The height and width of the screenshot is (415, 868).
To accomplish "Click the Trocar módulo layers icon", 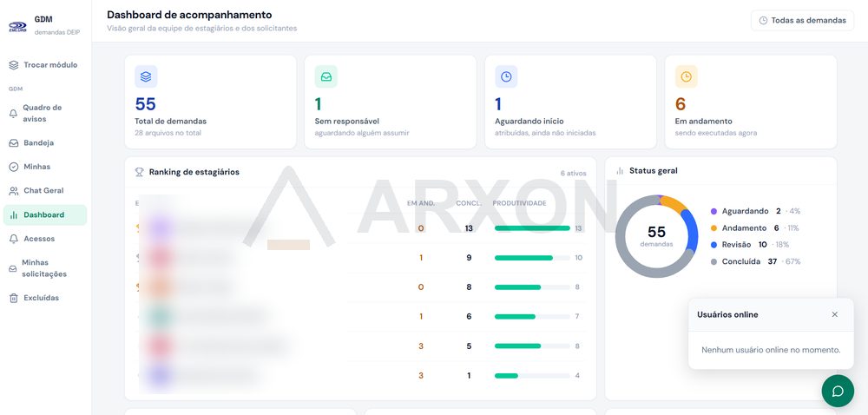I will (14, 65).
